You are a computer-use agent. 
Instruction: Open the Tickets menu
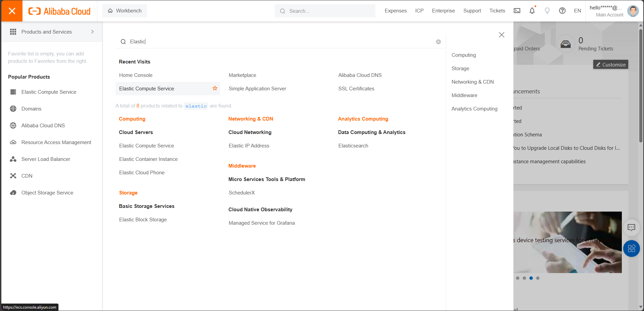[497, 11]
